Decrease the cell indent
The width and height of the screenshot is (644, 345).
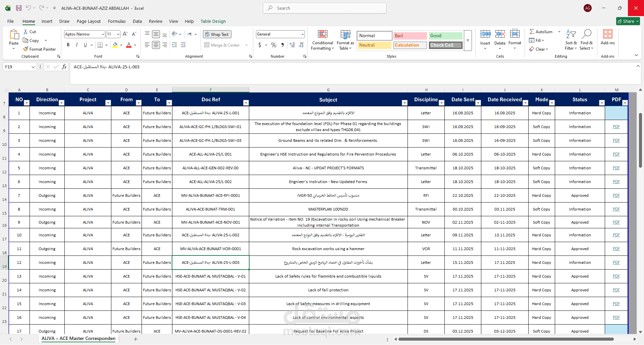click(x=174, y=45)
